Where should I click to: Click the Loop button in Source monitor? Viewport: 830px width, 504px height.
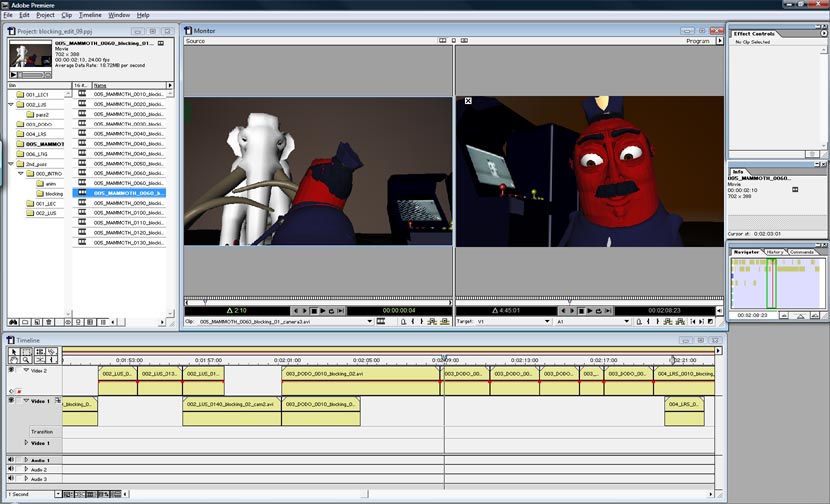point(331,311)
